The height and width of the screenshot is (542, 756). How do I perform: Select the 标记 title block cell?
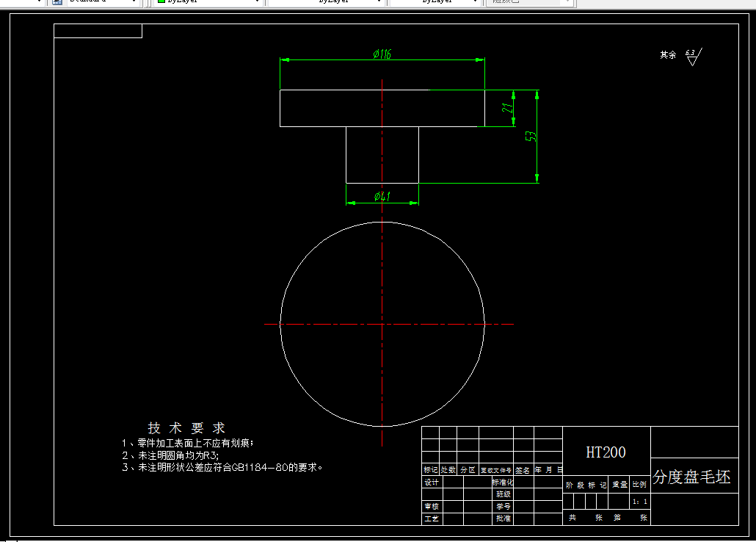[430, 469]
